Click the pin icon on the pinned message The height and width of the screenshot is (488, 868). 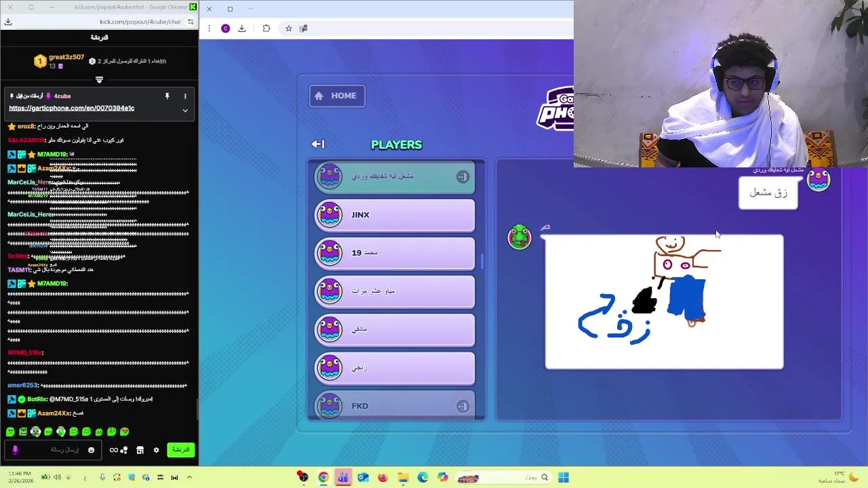point(167,96)
